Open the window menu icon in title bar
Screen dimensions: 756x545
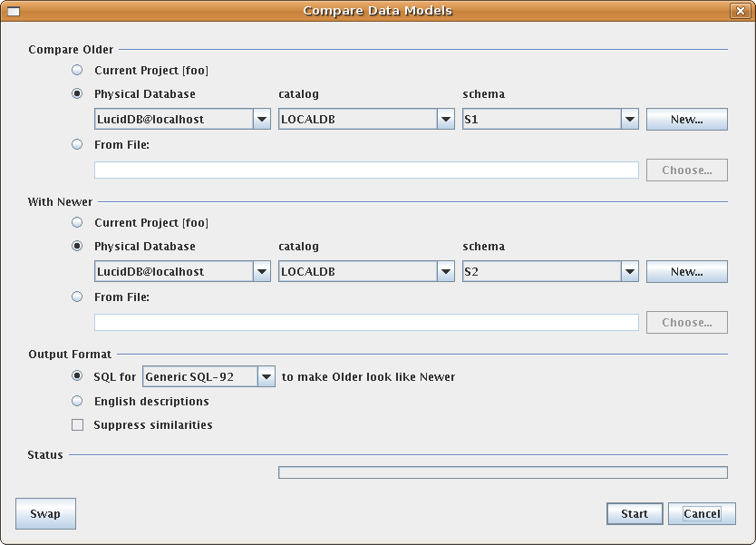click(x=14, y=11)
